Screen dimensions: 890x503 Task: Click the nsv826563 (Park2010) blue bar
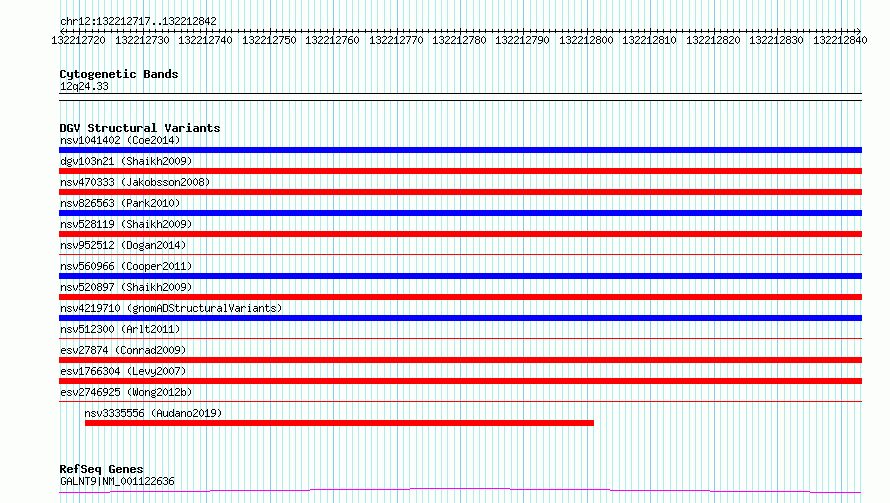tap(460, 213)
